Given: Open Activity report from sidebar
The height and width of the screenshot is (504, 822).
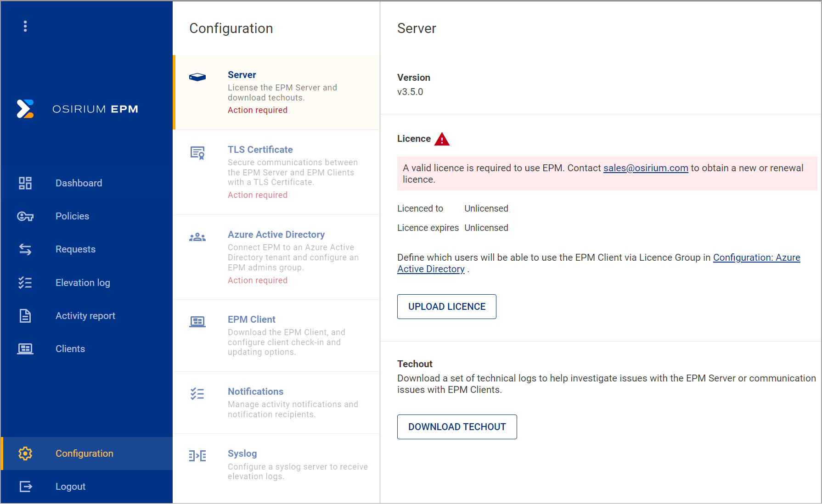Looking at the screenshot, I should tap(87, 316).
